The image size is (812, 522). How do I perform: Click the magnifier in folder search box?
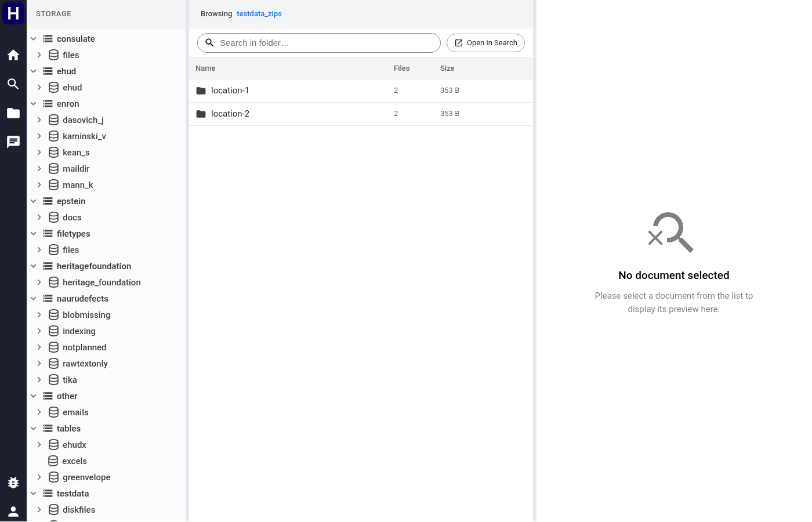210,43
